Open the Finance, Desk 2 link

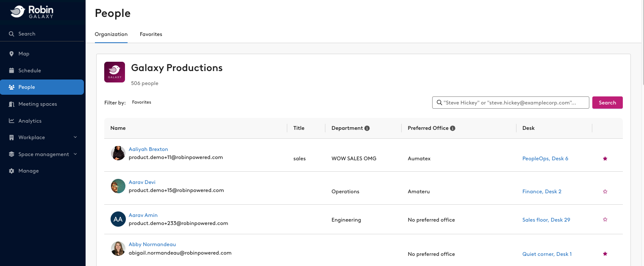542,192
